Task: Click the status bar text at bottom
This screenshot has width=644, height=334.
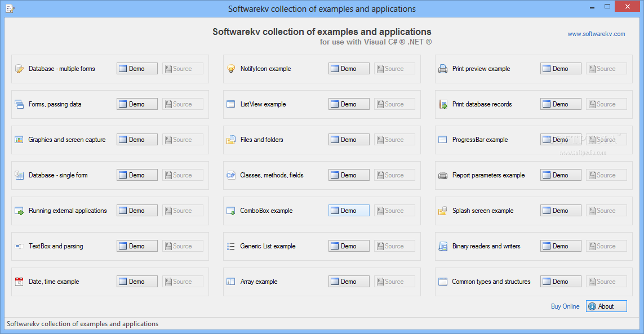Action: tap(83, 324)
